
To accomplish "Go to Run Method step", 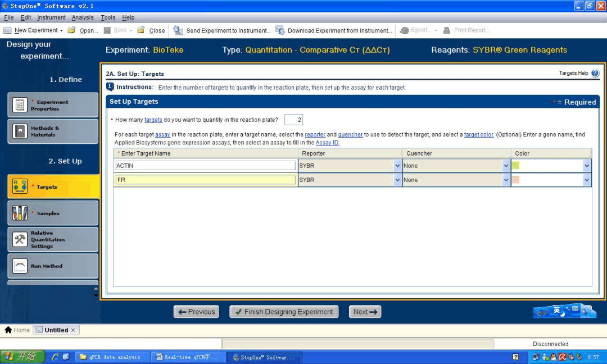I will 53,266.
